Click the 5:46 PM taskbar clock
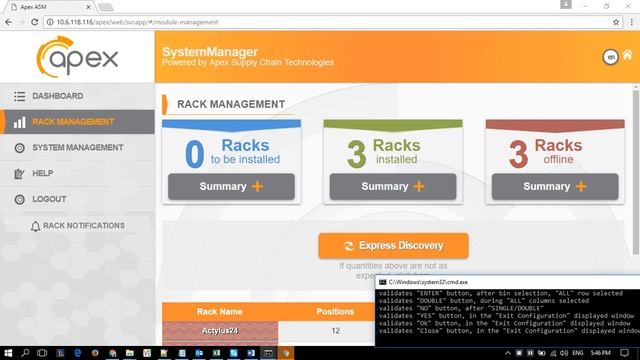The width and height of the screenshot is (640, 360). (x=600, y=353)
